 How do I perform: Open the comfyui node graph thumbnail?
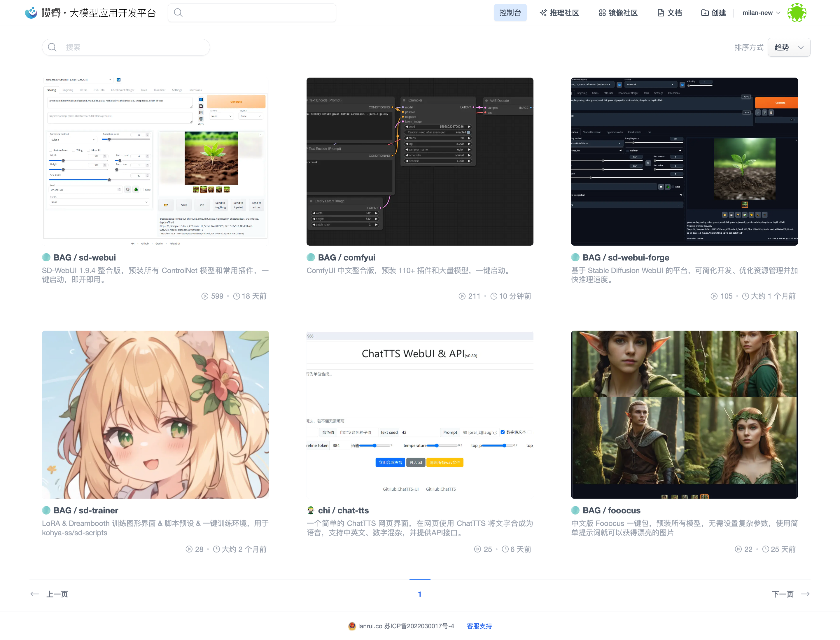click(420, 162)
